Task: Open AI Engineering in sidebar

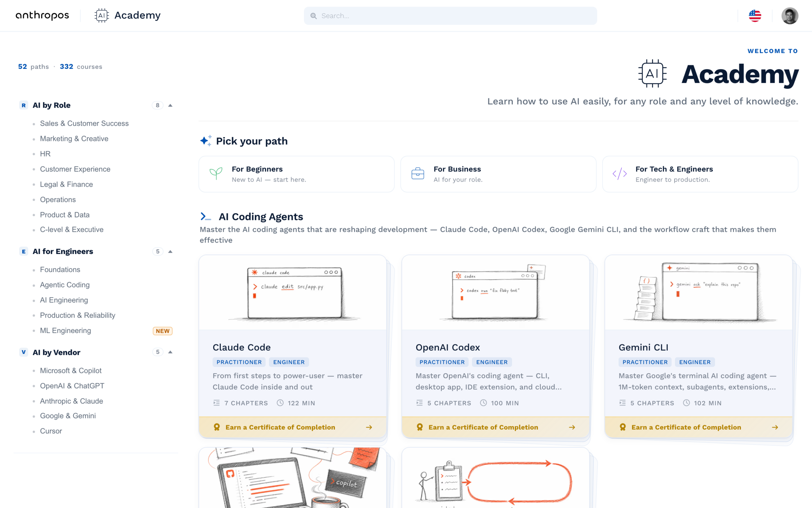Action: click(x=64, y=300)
